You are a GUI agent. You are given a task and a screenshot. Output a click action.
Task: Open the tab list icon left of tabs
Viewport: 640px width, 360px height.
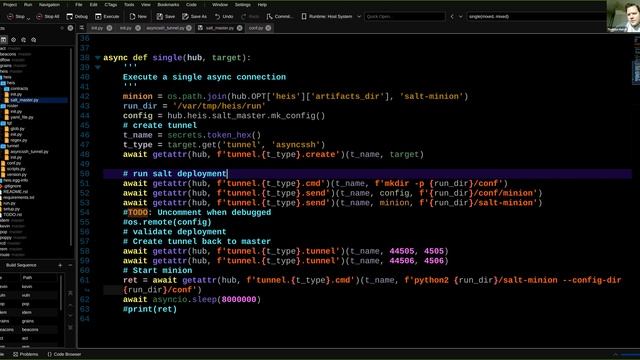click(82, 28)
